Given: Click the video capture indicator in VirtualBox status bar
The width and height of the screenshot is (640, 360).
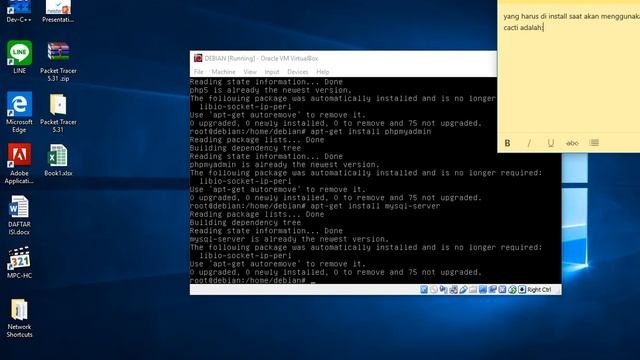Looking at the screenshot, I should tap(493, 289).
